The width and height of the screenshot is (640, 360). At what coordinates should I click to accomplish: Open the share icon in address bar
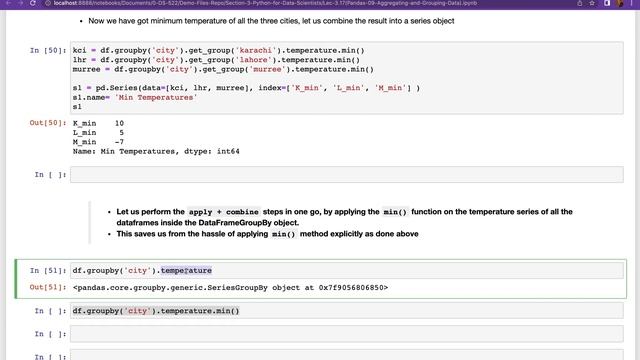tap(580, 3)
